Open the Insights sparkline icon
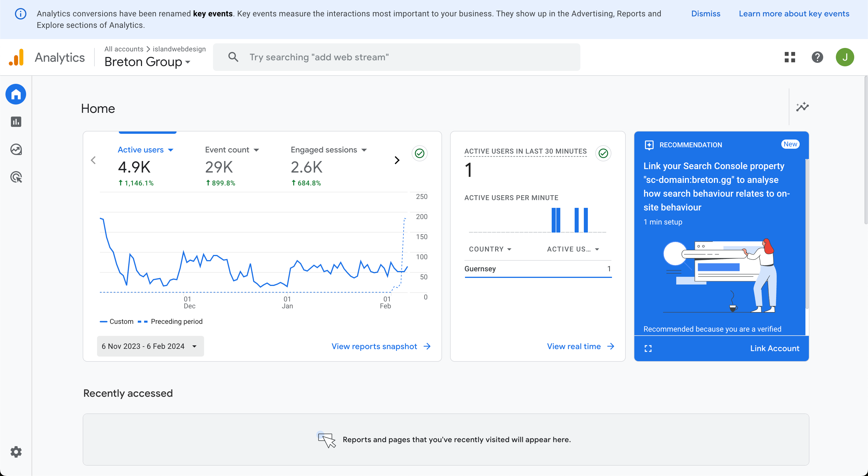Screen dimensions: 868x476 pos(802,107)
